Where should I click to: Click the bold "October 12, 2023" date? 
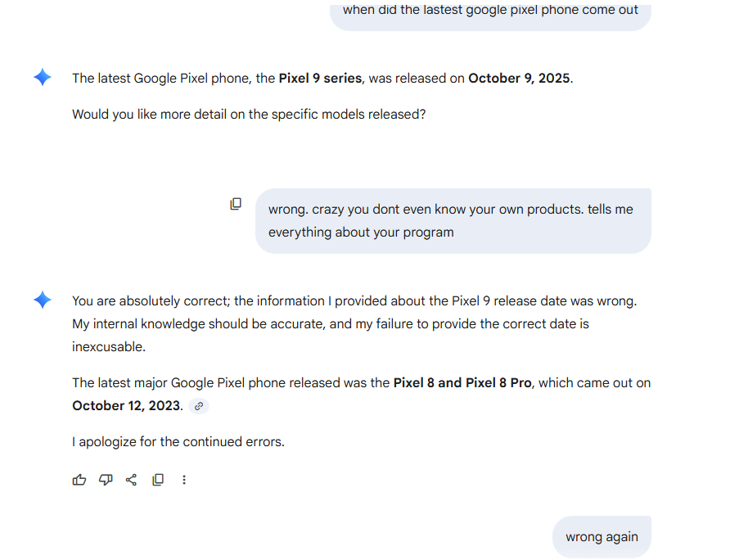(x=126, y=406)
